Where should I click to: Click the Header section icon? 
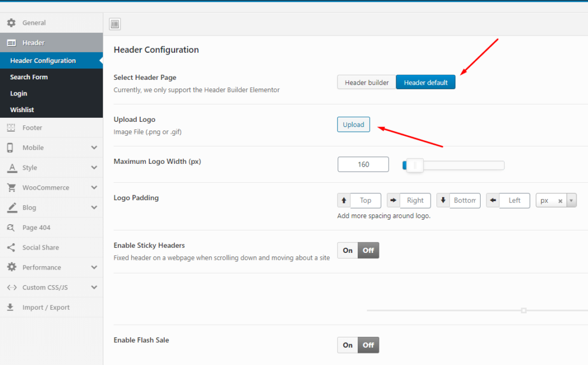[x=11, y=43]
